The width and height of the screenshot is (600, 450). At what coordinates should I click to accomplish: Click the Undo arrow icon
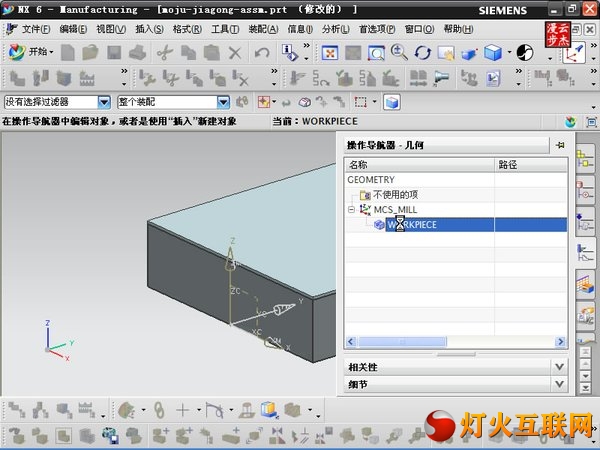click(262, 52)
